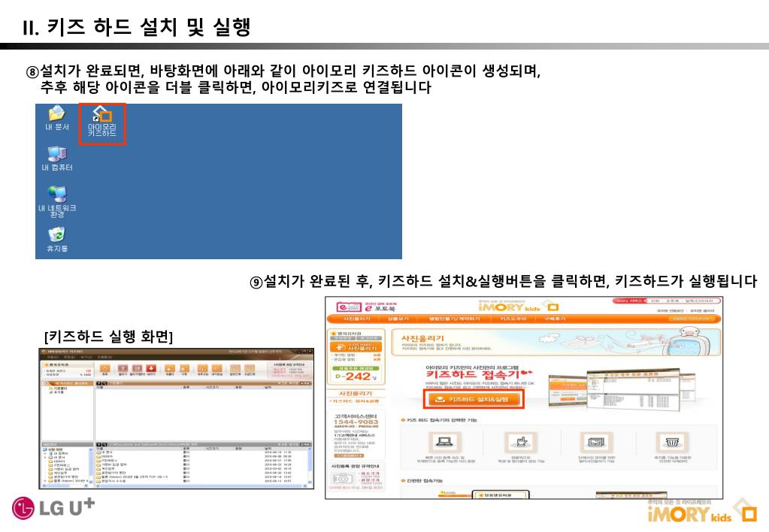Click the new-folder plus icon in KidsHard toolbar
Viewport: 769px width, 532px height.
tap(170, 368)
